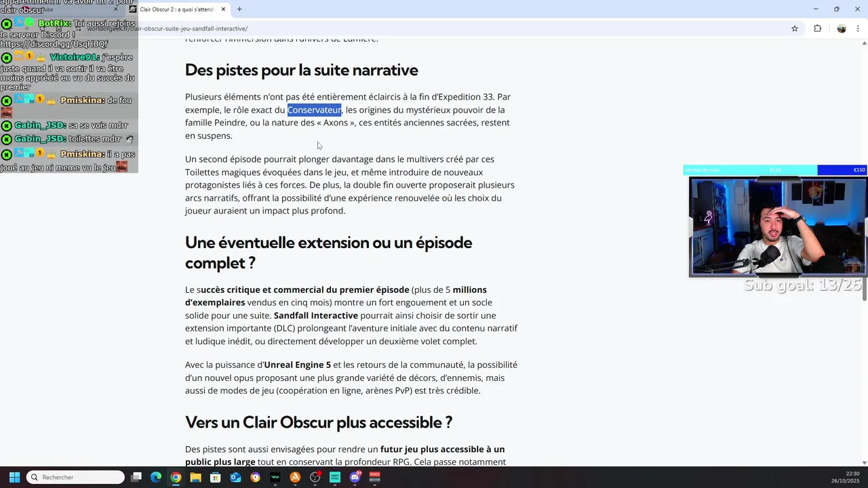Click bold text Sandfall Interactive
The image size is (868, 488).
[316, 316]
